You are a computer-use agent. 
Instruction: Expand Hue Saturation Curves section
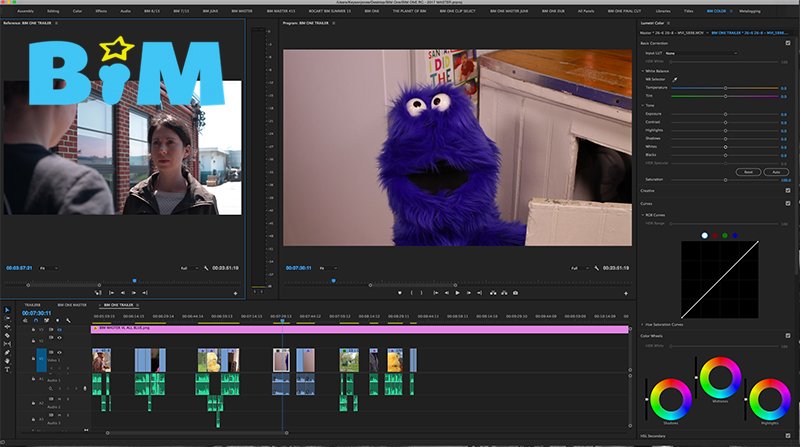click(x=642, y=325)
